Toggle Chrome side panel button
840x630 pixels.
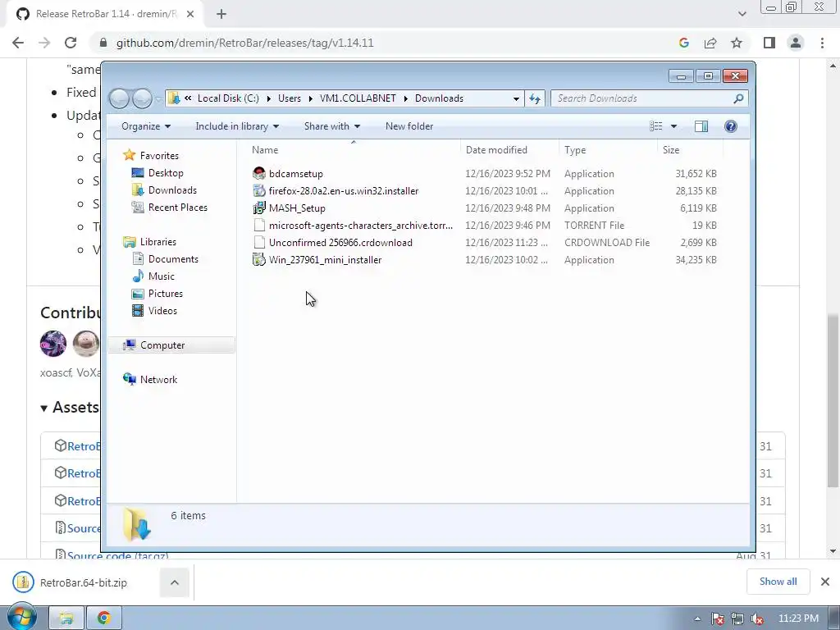tap(769, 43)
